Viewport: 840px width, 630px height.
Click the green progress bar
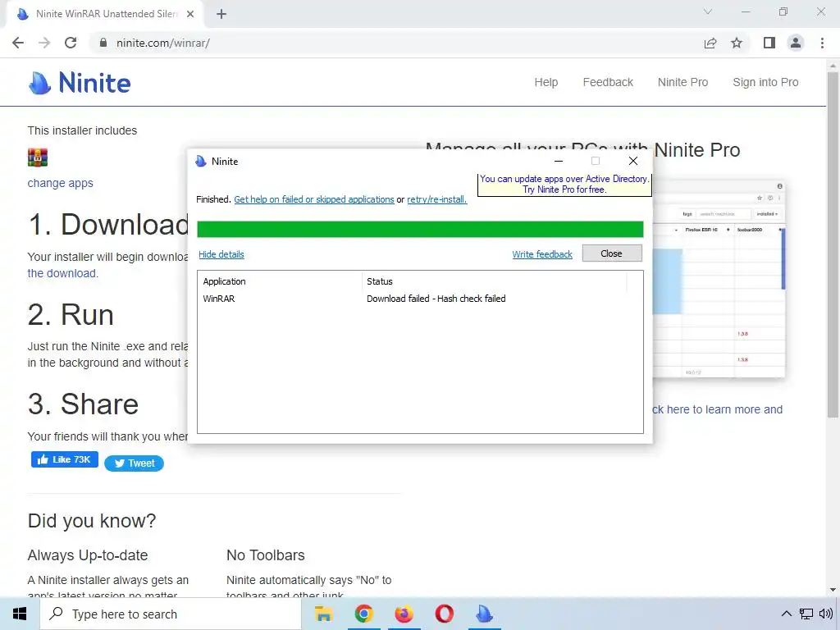pyautogui.click(x=420, y=230)
